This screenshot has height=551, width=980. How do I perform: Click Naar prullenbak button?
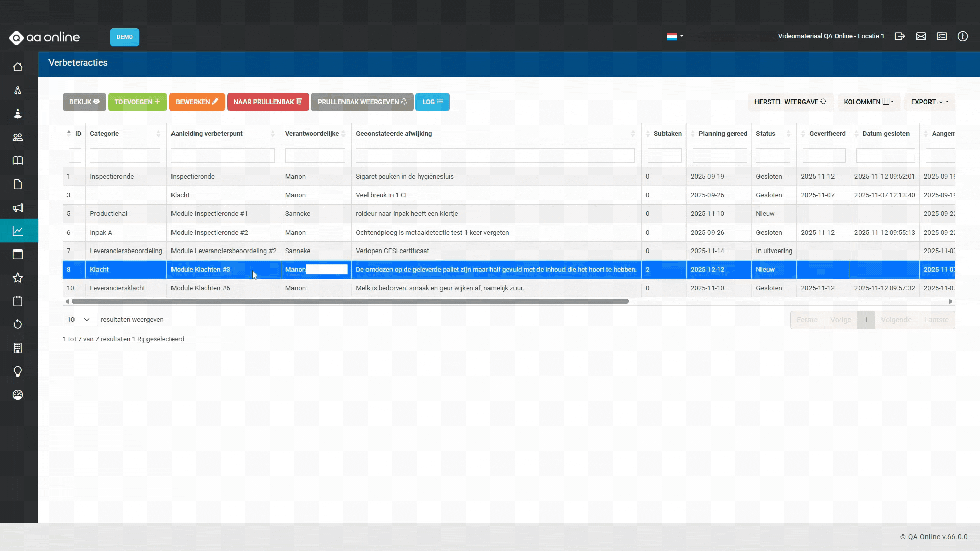coord(267,102)
